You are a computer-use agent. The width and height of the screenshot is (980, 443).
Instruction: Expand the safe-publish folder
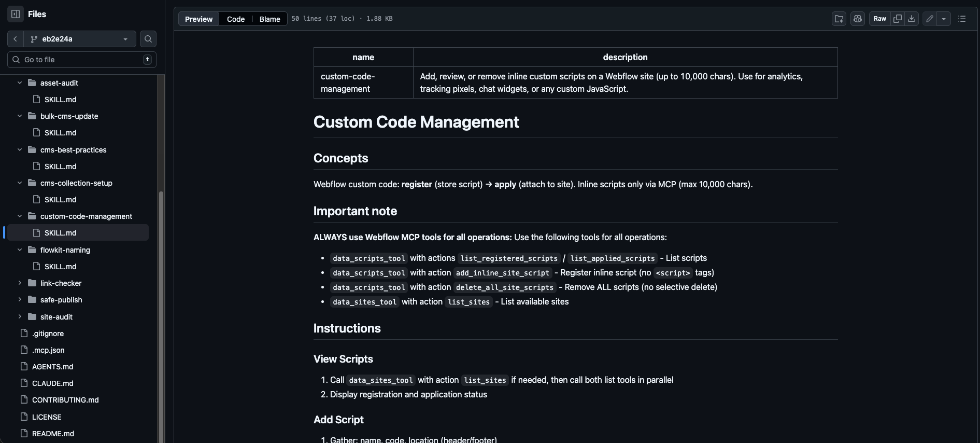pyautogui.click(x=20, y=299)
